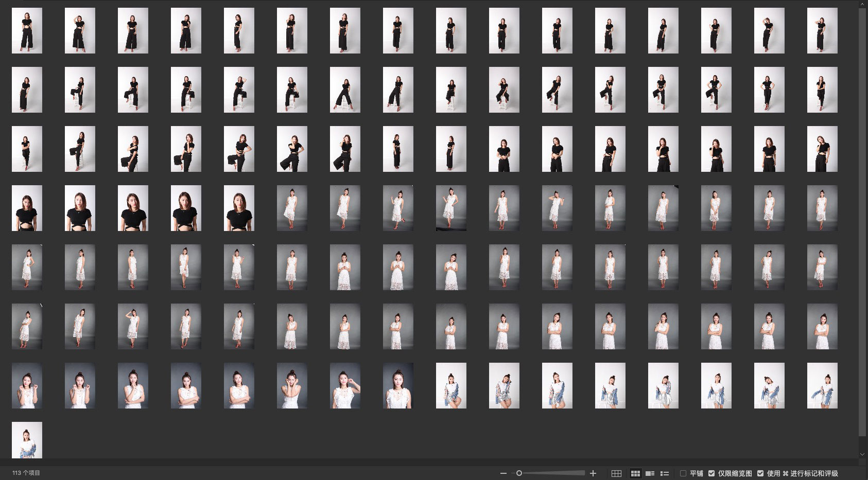Select the last close-up portrait on dark gray backdrop
The height and width of the screenshot is (480, 868).
(398, 386)
